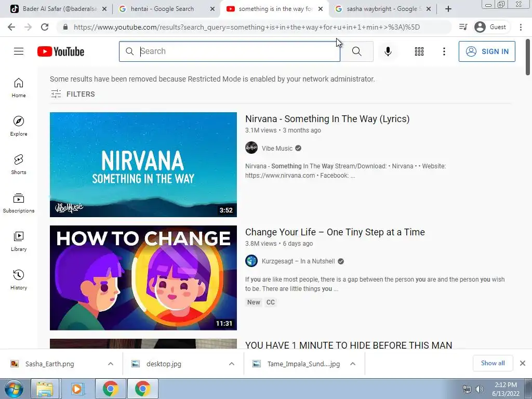Open Chrome three-dot menu
Screen dimensions: 532x399
pyautogui.click(x=521, y=27)
